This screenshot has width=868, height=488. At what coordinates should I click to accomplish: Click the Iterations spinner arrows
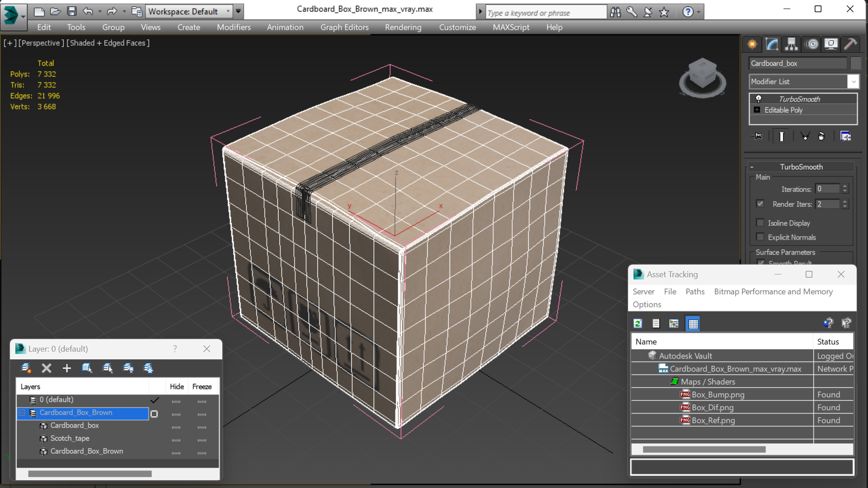(845, 189)
